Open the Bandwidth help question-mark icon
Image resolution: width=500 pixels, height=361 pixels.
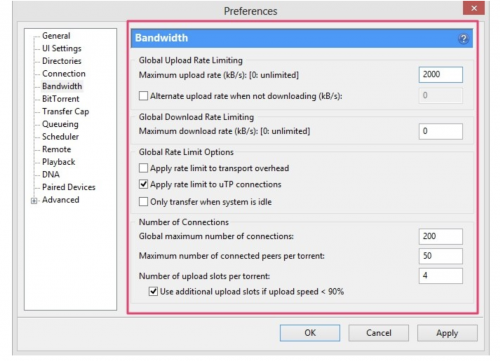pyautogui.click(x=463, y=39)
